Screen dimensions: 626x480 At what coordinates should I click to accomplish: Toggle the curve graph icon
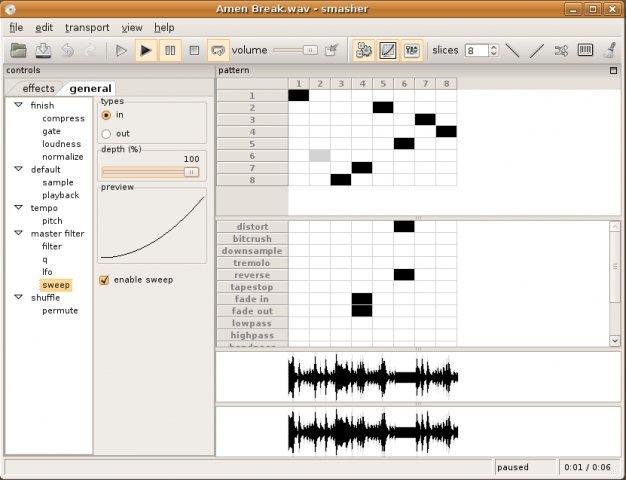point(388,50)
